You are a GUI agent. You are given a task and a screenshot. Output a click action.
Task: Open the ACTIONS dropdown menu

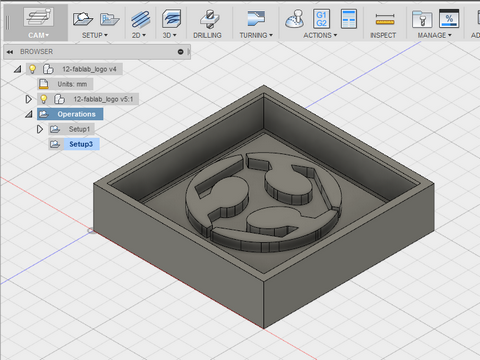320,35
